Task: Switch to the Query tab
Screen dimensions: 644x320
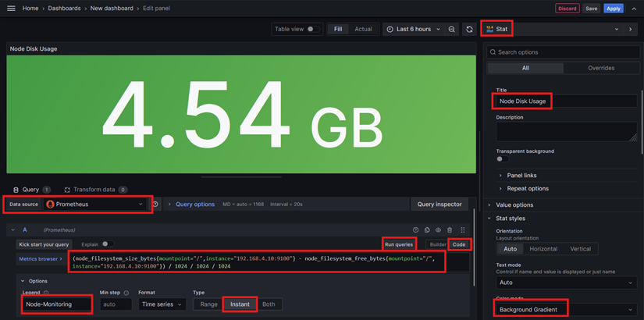Action: pos(32,190)
